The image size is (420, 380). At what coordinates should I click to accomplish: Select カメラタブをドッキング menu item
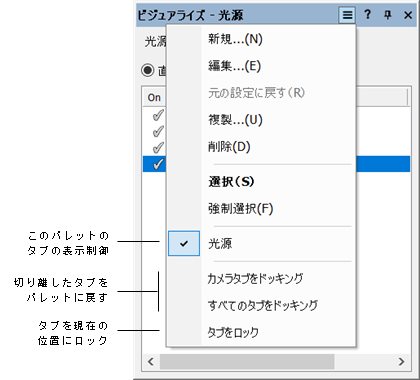262,278
